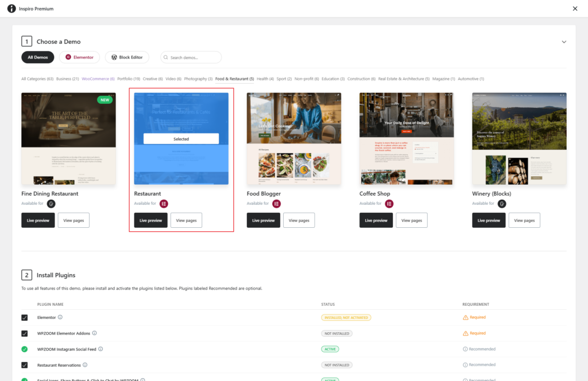Click Required warning icon for WPZOOM Elementor Addons
The image size is (588, 381).
point(465,333)
